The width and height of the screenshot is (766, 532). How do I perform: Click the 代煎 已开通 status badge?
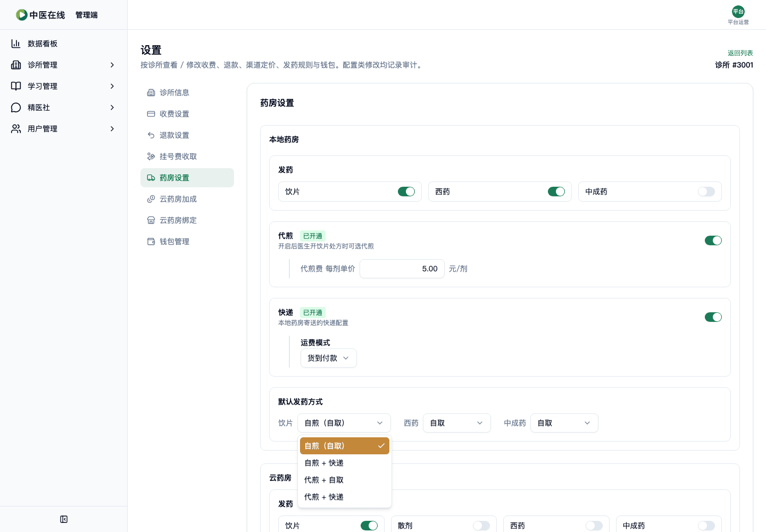313,236
